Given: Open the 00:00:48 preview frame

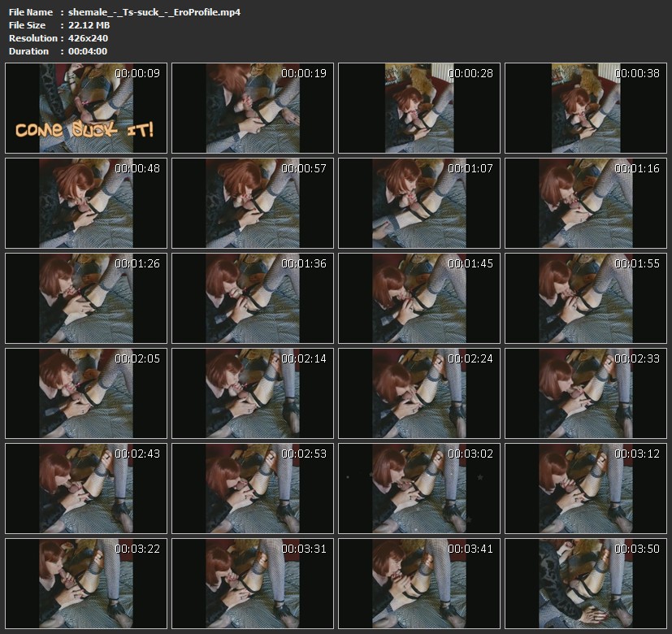Looking at the screenshot, I should tap(86, 203).
